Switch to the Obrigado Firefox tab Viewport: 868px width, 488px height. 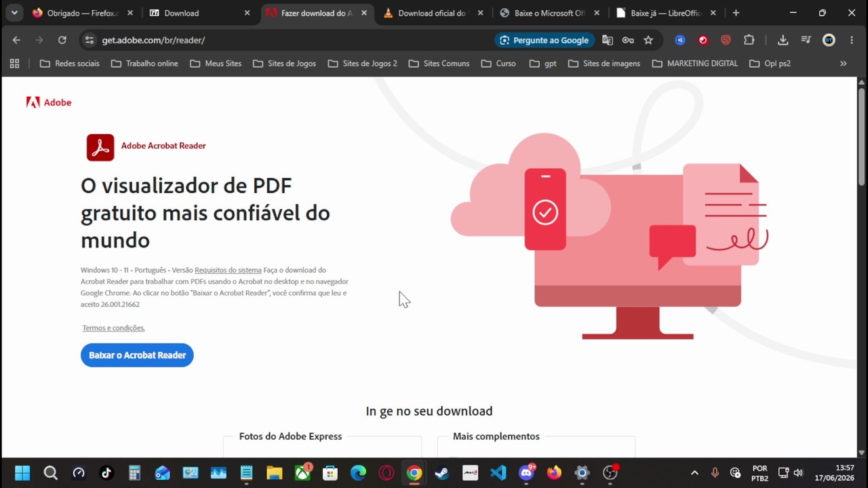[x=81, y=13]
